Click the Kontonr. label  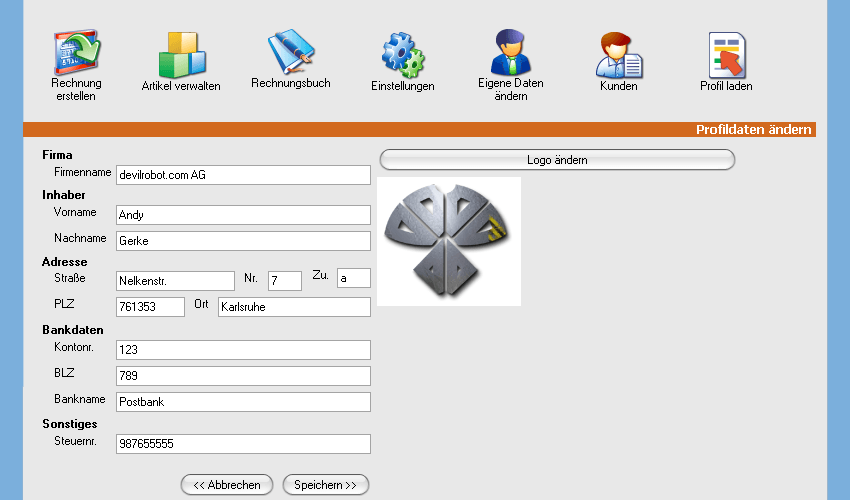74,347
